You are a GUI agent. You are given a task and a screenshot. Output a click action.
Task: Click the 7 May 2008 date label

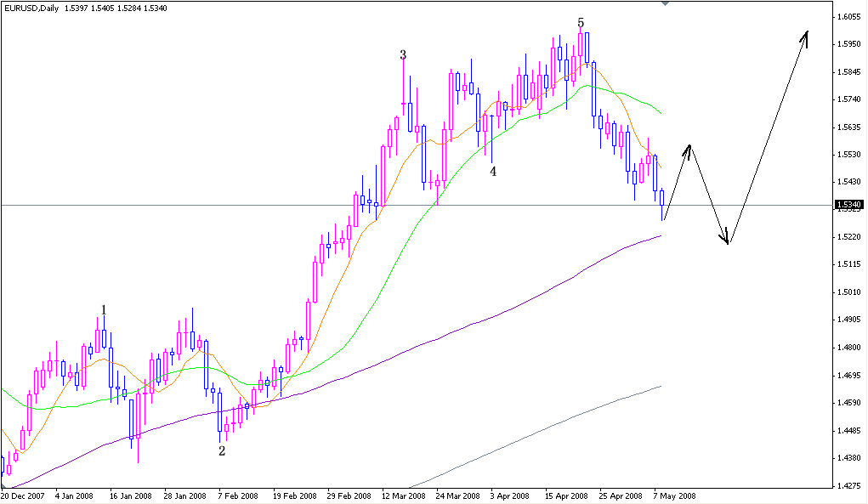[x=674, y=496]
